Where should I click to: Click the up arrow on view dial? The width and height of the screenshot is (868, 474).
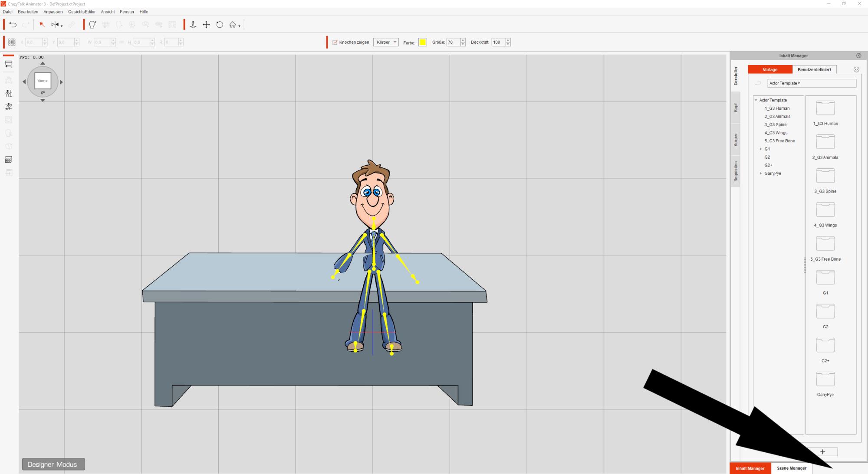click(x=43, y=63)
